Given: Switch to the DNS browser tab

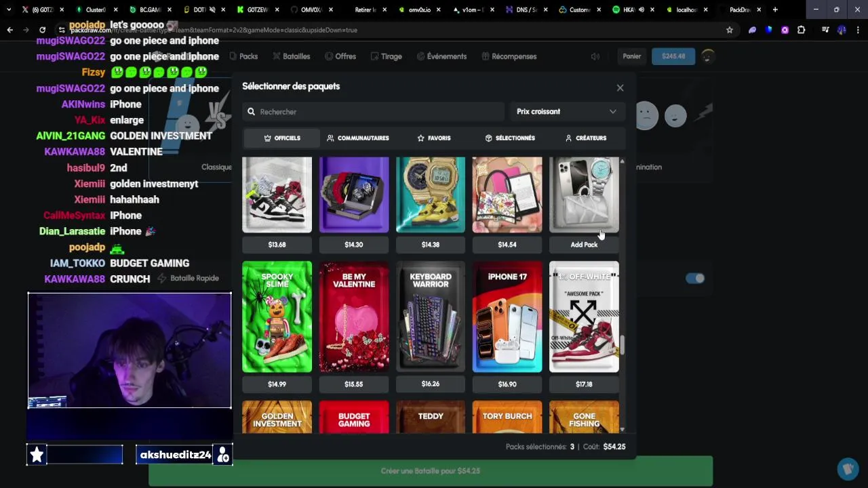Looking at the screenshot, I should coord(526,9).
